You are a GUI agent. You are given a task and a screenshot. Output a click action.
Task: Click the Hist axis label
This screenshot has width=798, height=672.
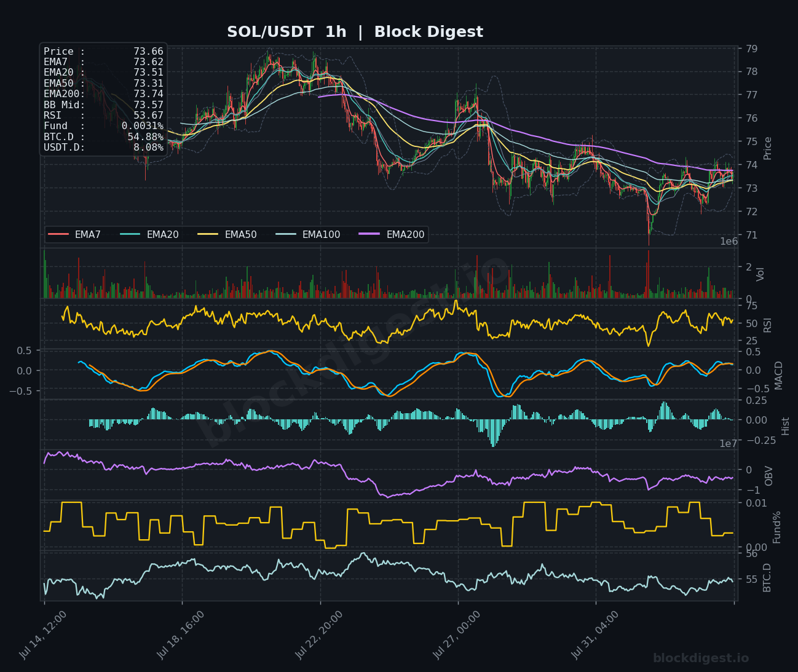pos(786,425)
